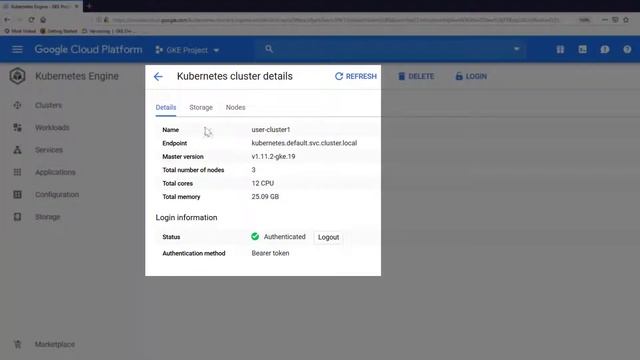Click the browser home icon
640x360 pixels.
click(x=43, y=20)
